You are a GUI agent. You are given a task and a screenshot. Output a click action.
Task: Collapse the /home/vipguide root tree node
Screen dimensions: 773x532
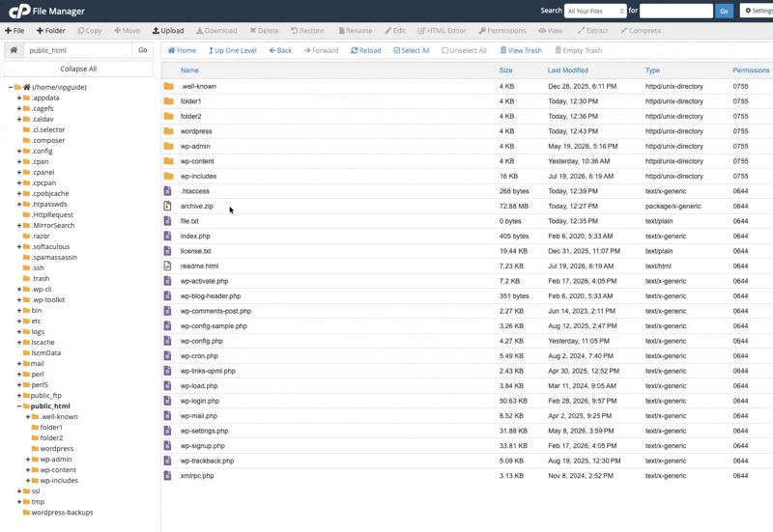click(x=11, y=87)
